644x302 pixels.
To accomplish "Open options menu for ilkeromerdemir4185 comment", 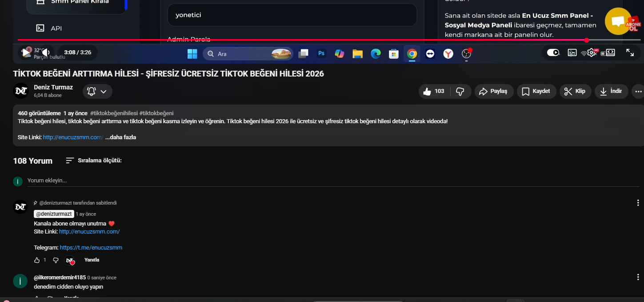I will (638, 277).
